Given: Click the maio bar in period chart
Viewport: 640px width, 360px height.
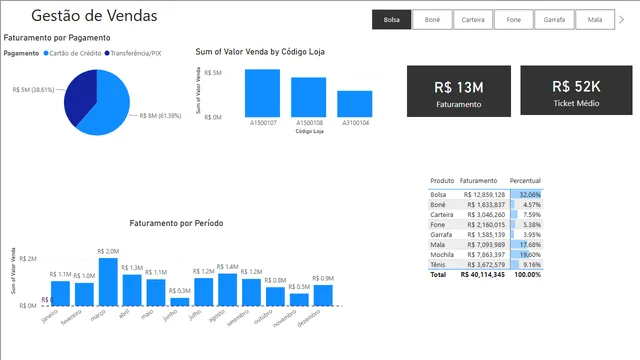Looking at the screenshot, I should pos(156,293).
